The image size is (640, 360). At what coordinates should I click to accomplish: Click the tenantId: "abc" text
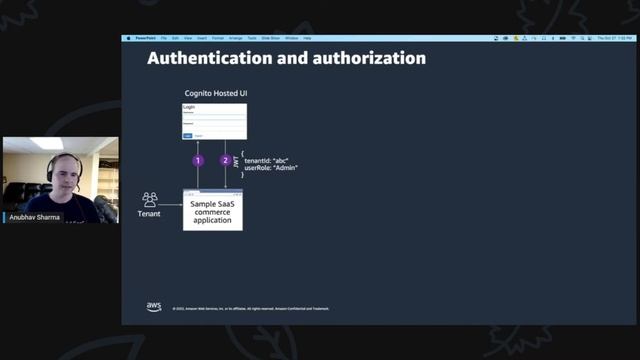[266, 161]
